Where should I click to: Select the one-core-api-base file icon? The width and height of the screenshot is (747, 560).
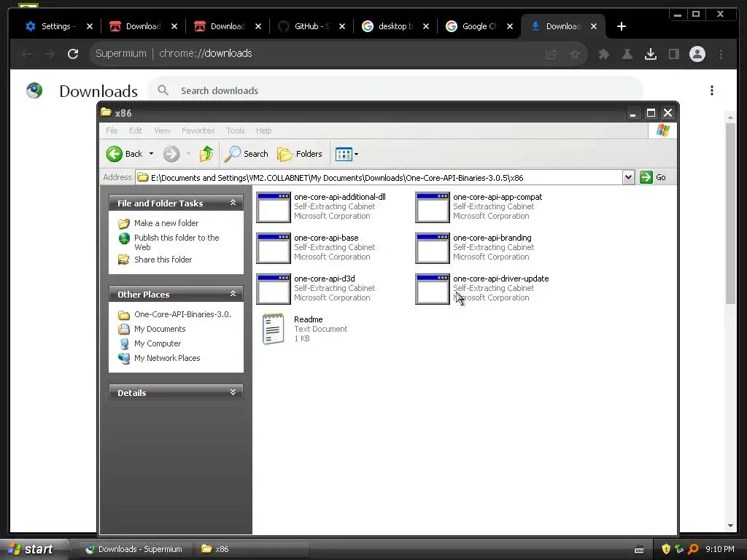pyautogui.click(x=274, y=248)
